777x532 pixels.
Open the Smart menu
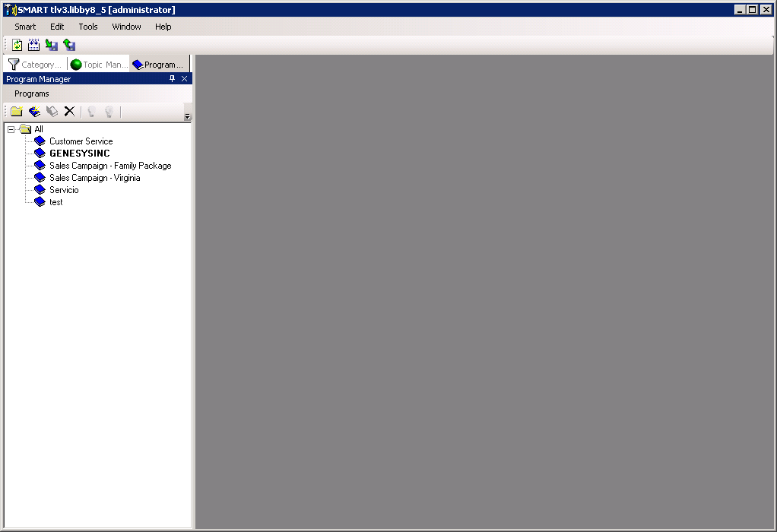(x=25, y=27)
